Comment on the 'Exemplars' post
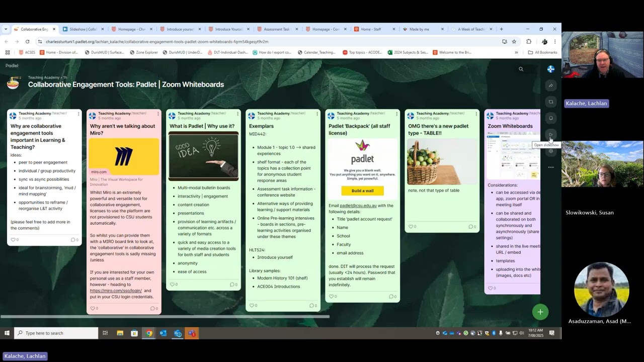Screen dimensions: 644x362 [313, 306]
